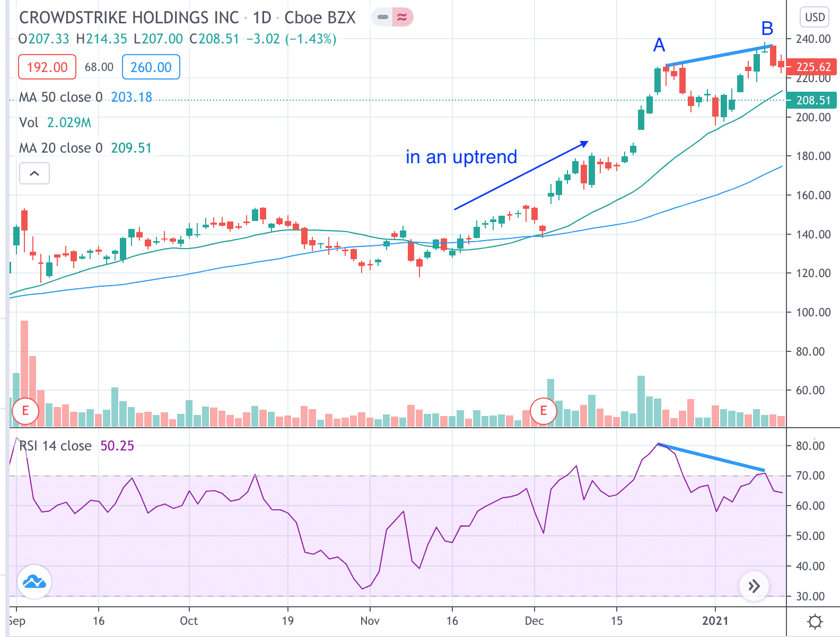This screenshot has width=840, height=637.
Task: Click the cloud save icon
Action: (34, 582)
